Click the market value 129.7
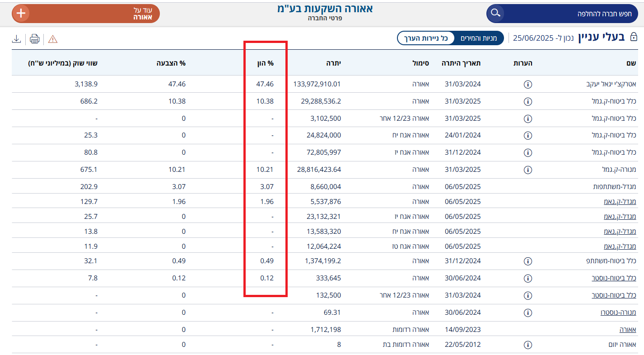The width and height of the screenshot is (644, 355). point(89,202)
